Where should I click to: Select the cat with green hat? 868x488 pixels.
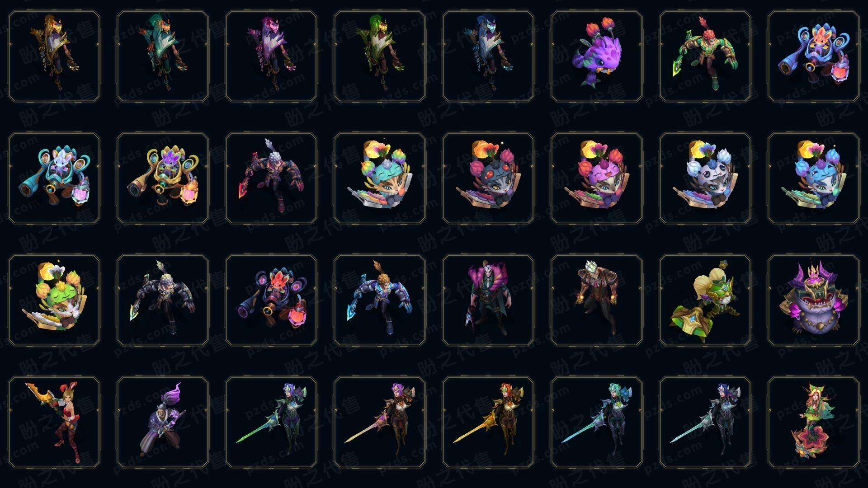[x=54, y=300]
